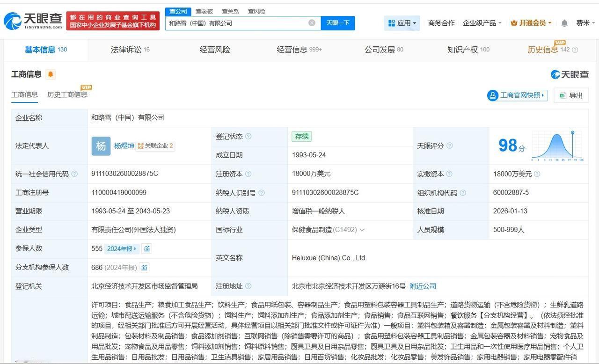599x364 pixels.
Task: Select the 查关系 search tab
Action: pyautogui.click(x=230, y=11)
